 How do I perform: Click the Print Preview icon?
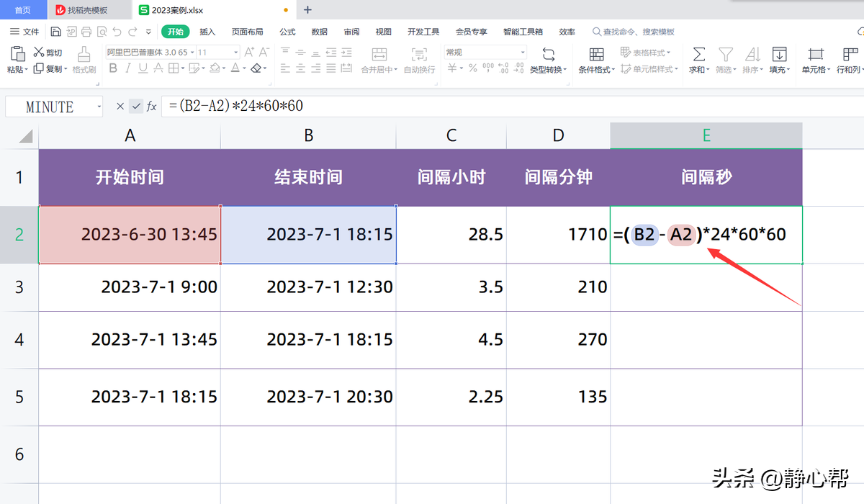102,32
